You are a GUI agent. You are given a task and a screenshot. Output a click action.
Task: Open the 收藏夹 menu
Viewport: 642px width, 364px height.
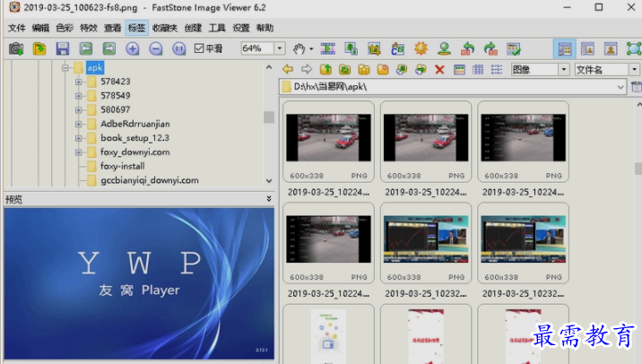(x=165, y=28)
